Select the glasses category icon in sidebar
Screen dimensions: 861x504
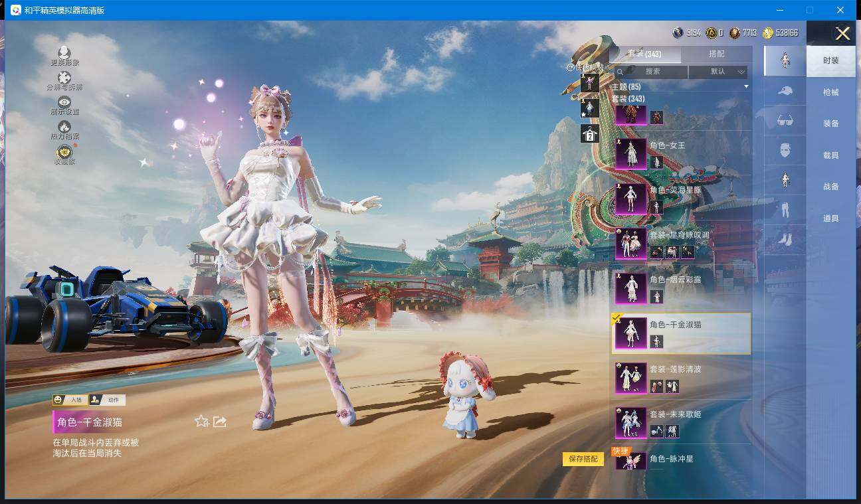(x=785, y=121)
